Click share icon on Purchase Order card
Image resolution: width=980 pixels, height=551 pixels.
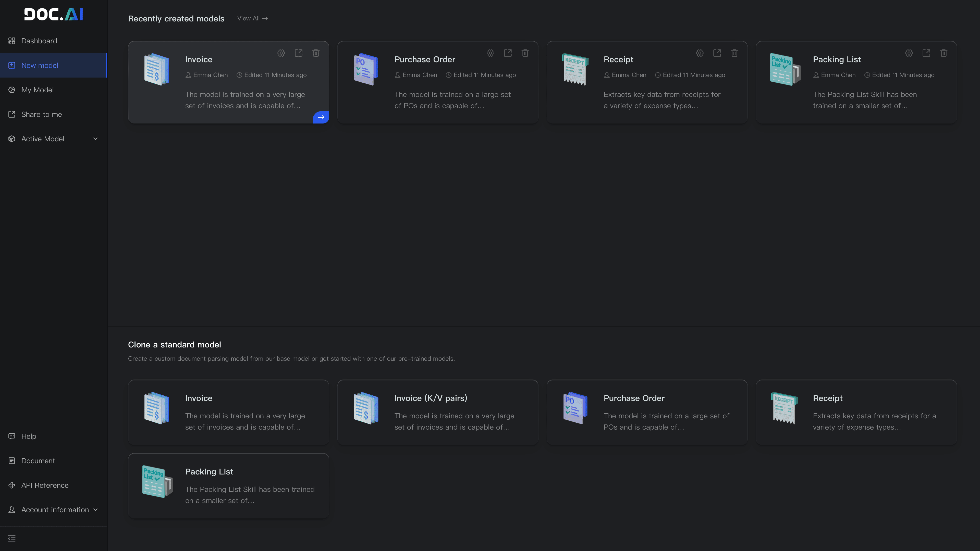tap(508, 53)
